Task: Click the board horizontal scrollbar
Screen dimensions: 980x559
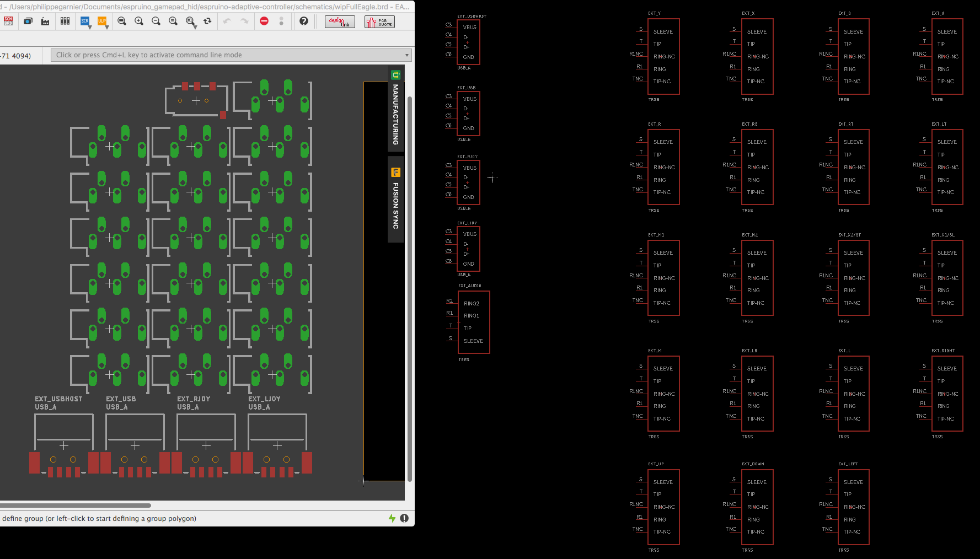Action: (76, 505)
